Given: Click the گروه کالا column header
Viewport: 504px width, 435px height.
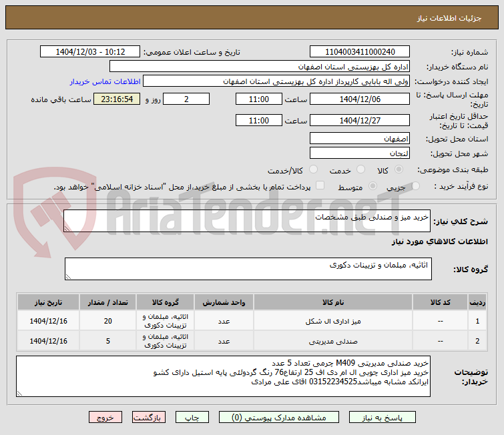Looking at the screenshot, I should coord(165,302).
